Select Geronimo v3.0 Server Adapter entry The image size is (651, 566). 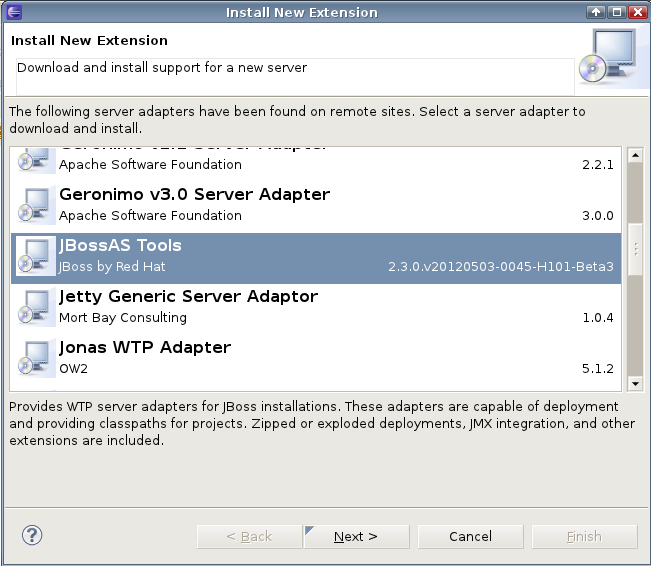point(300,204)
